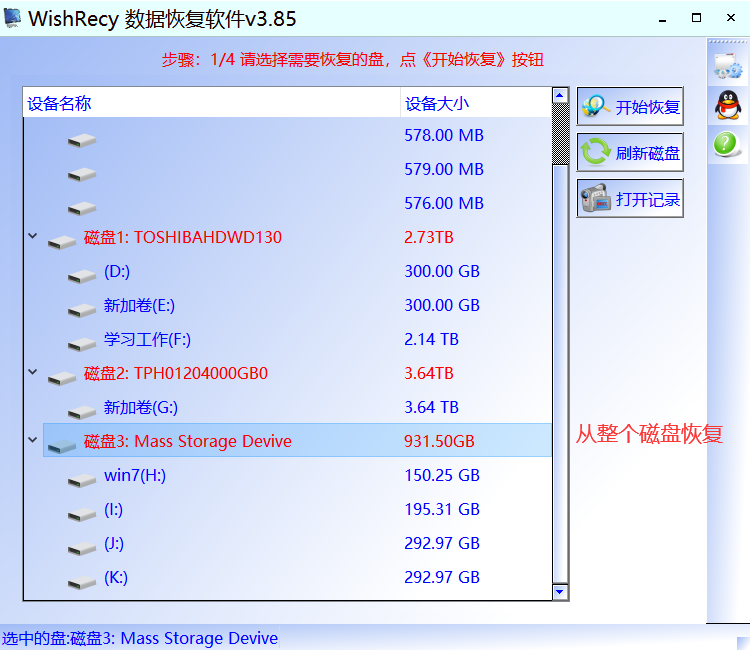Viewport: 750px width, 650px height.
Task: Click the drive icon beside (D:)
Action: tap(82, 276)
